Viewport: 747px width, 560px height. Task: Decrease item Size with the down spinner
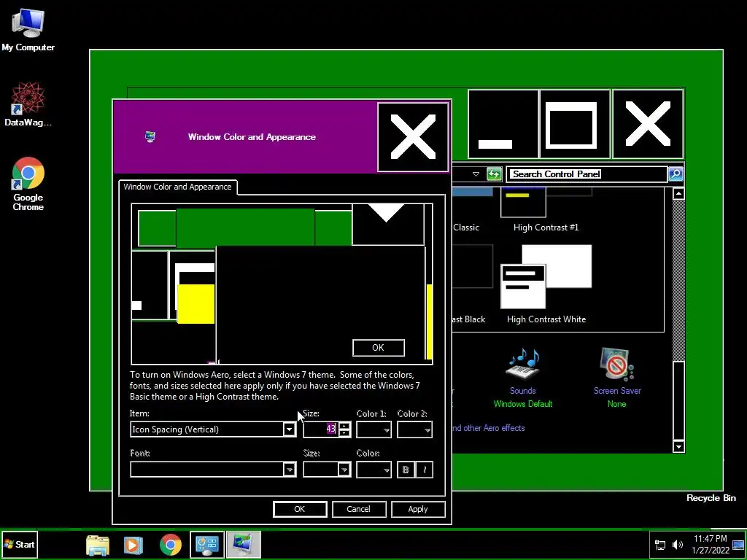pos(344,433)
